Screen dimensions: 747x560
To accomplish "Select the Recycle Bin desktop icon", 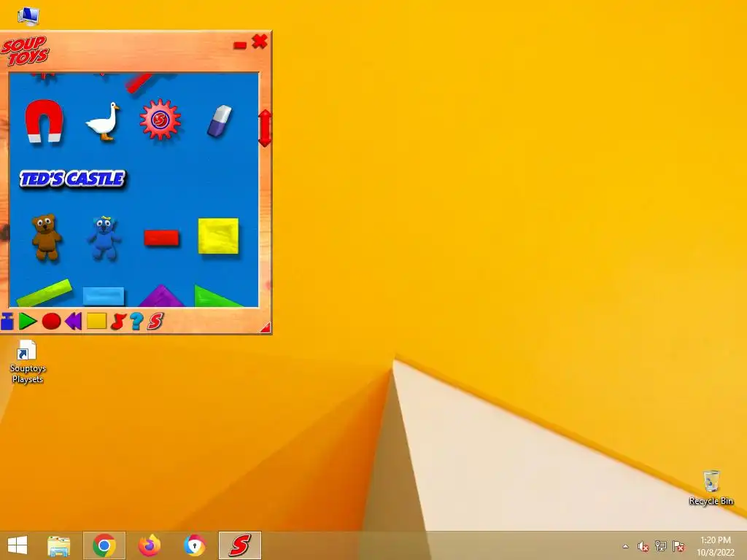I will coord(711,488).
